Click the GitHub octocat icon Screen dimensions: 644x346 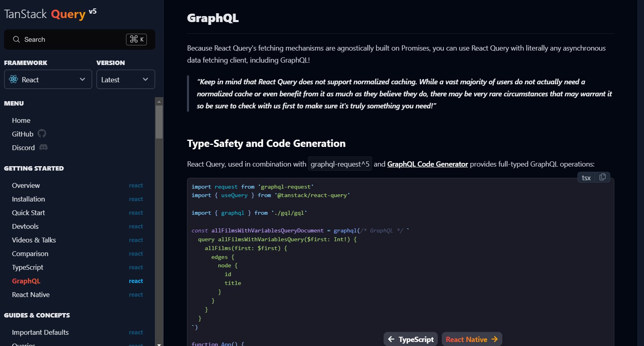tap(42, 134)
